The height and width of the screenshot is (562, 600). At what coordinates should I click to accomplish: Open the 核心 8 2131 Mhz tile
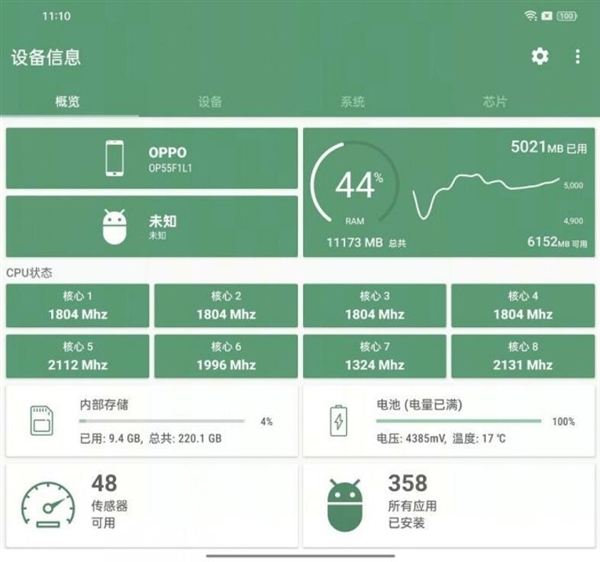(522, 356)
